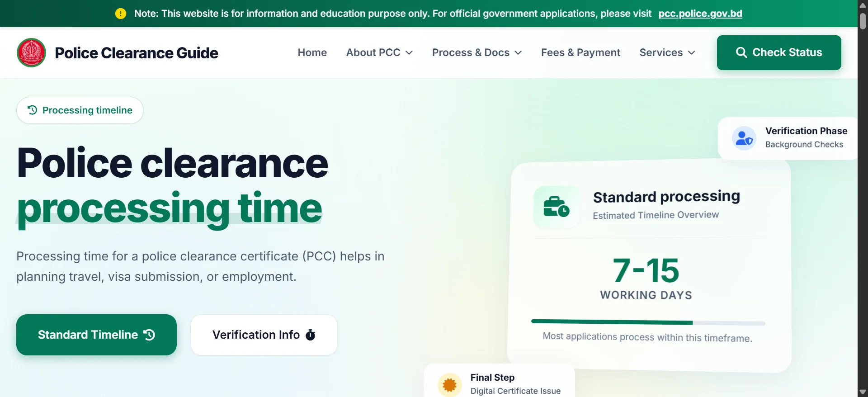Click the Verification Phase heading text
Image resolution: width=868 pixels, height=397 pixels.
click(x=806, y=131)
